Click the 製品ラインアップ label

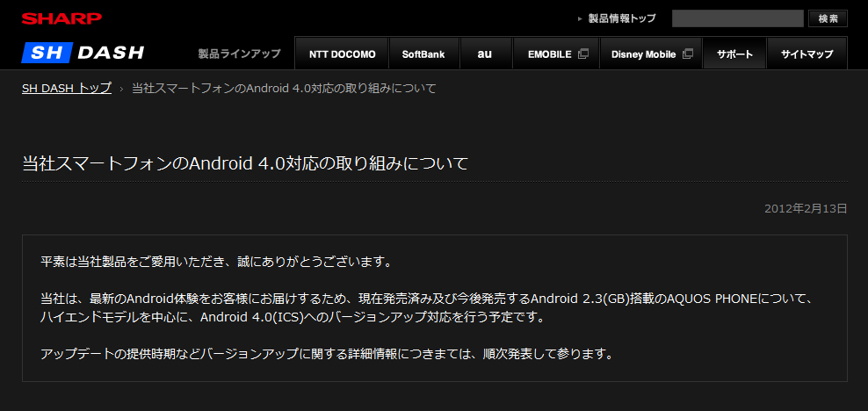pos(239,54)
